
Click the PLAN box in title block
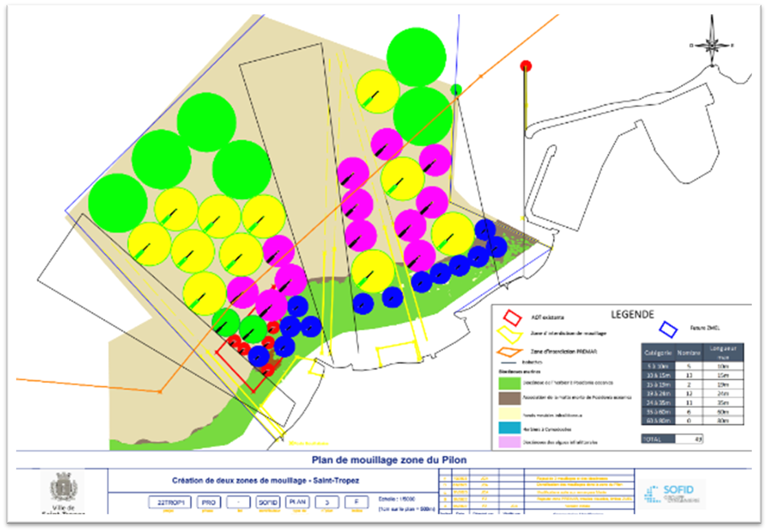click(297, 502)
